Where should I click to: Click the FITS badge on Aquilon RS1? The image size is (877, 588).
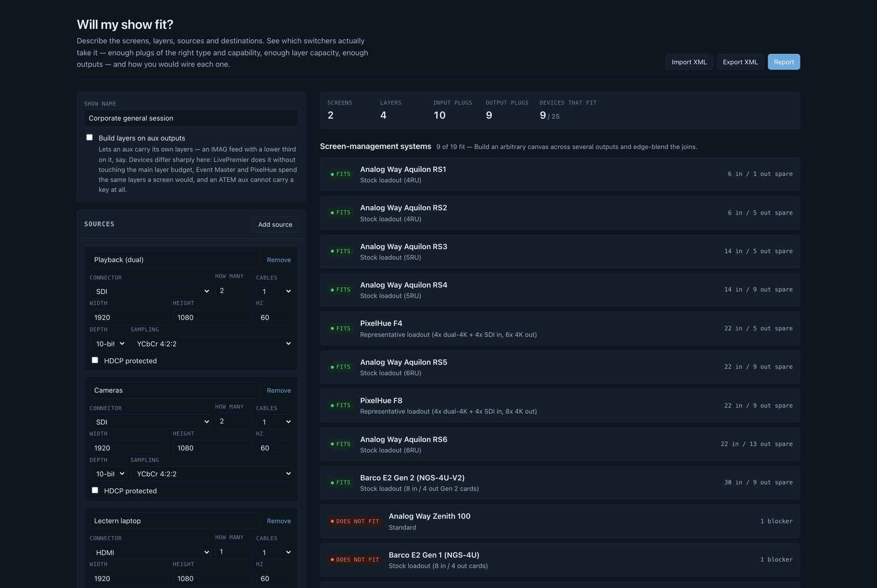[x=340, y=174]
